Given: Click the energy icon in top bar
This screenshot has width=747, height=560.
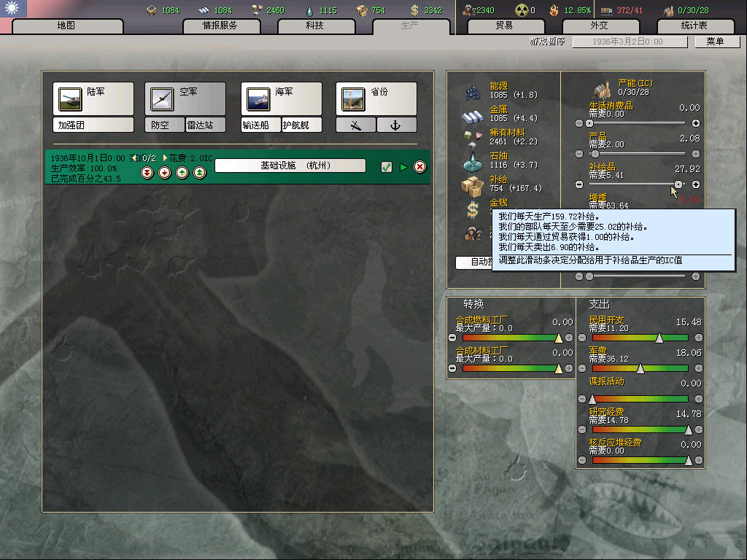Looking at the screenshot, I should coord(152,10).
